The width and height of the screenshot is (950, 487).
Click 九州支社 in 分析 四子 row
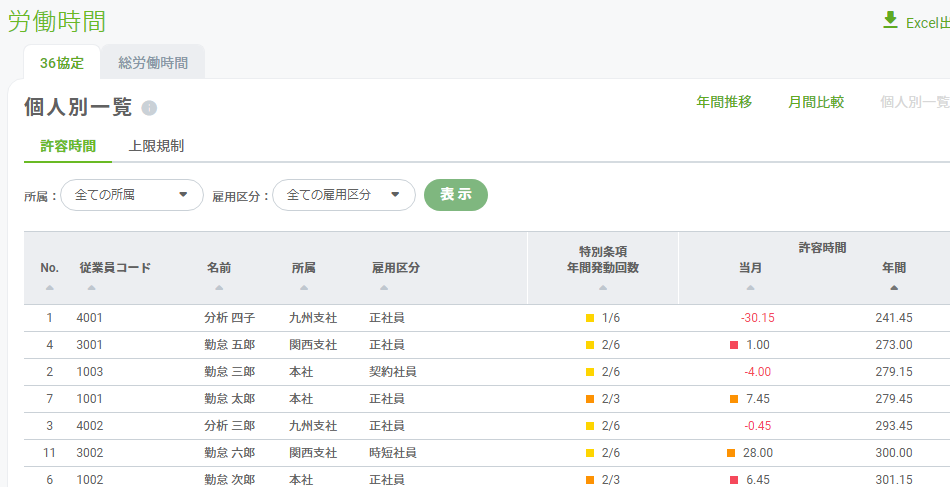tap(313, 318)
